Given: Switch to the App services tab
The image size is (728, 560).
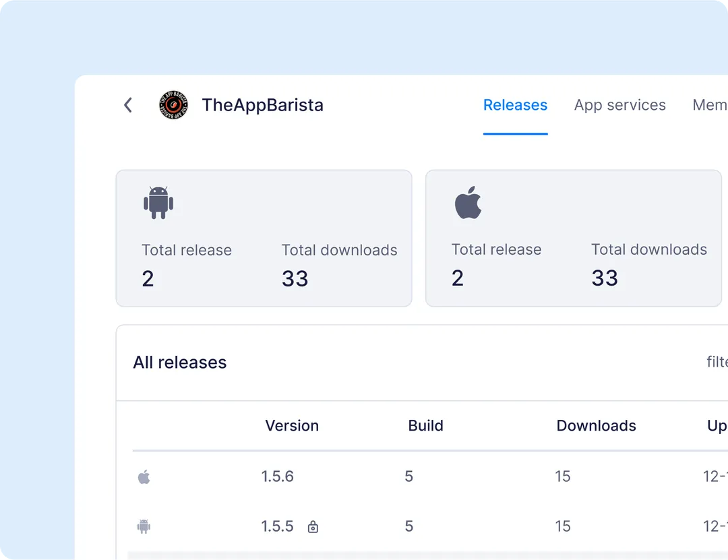Looking at the screenshot, I should (620, 105).
